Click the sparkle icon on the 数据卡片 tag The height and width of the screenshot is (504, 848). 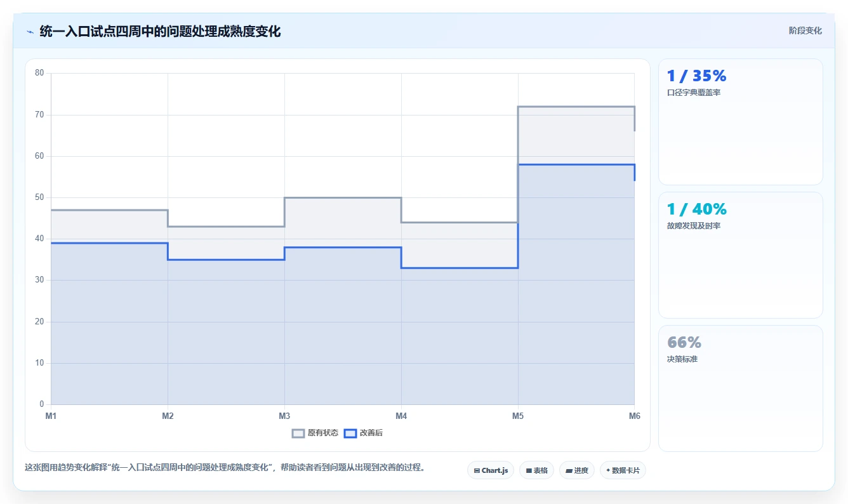click(608, 470)
